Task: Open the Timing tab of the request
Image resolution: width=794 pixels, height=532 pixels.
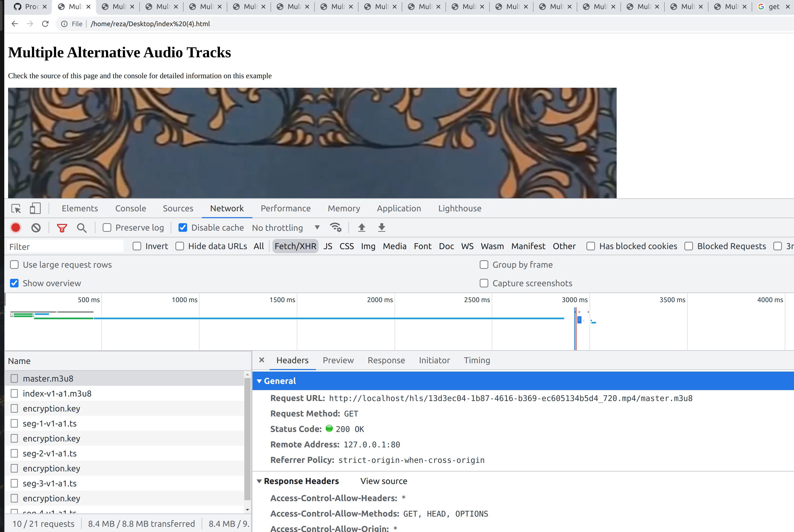Action: 477,360
